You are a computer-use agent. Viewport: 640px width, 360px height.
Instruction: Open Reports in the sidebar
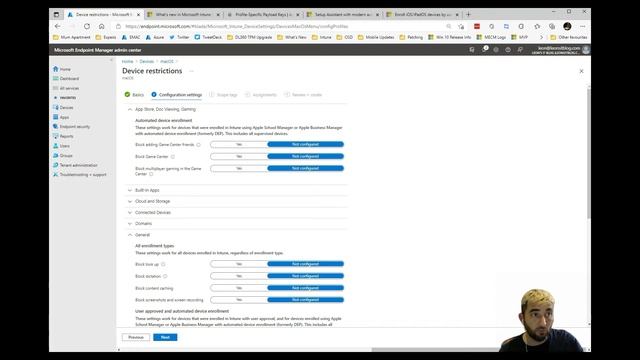(x=63, y=136)
